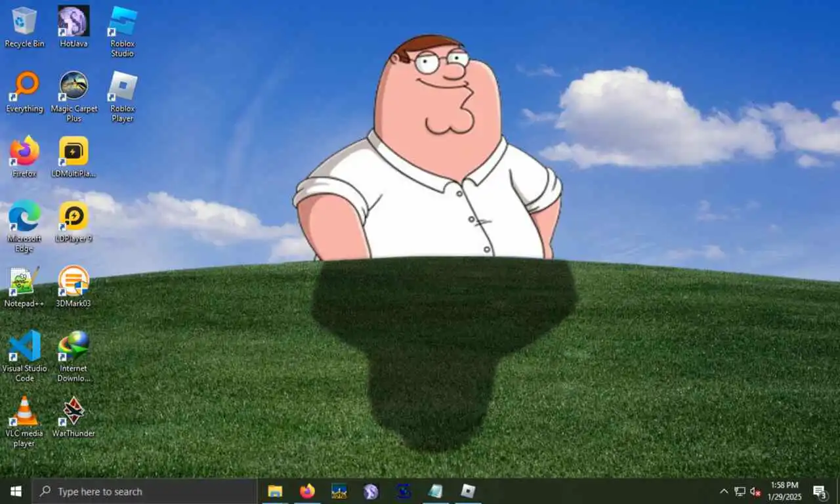Viewport: 840px width, 504px height.
Task: Open the LDMultiPlayer desktop shortcut
Action: [x=73, y=157]
